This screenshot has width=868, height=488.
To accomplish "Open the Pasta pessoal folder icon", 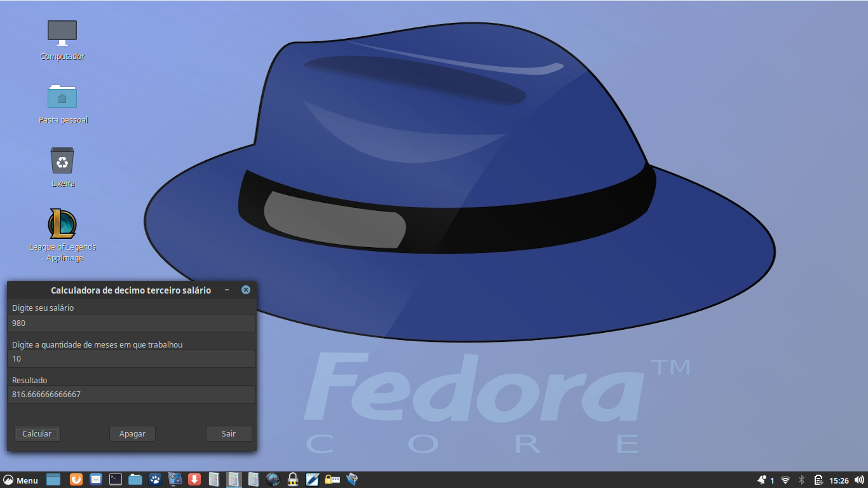I will 62,97.
